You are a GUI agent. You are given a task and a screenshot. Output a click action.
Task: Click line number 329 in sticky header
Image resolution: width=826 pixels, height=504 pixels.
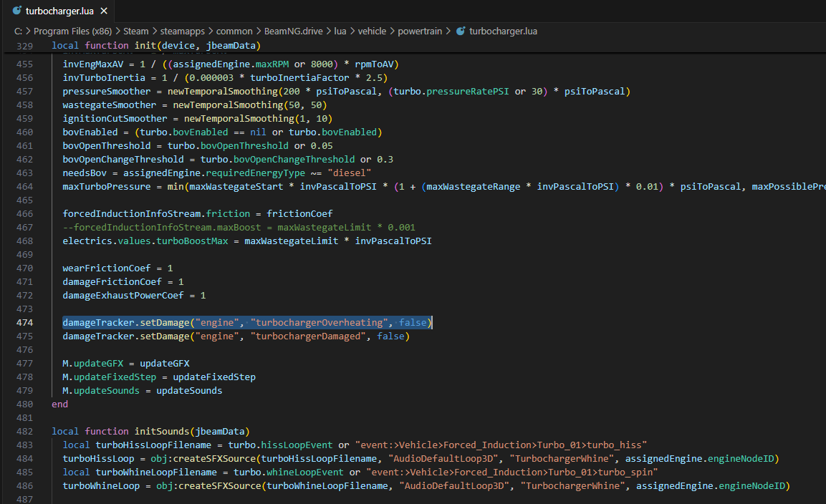[24, 46]
